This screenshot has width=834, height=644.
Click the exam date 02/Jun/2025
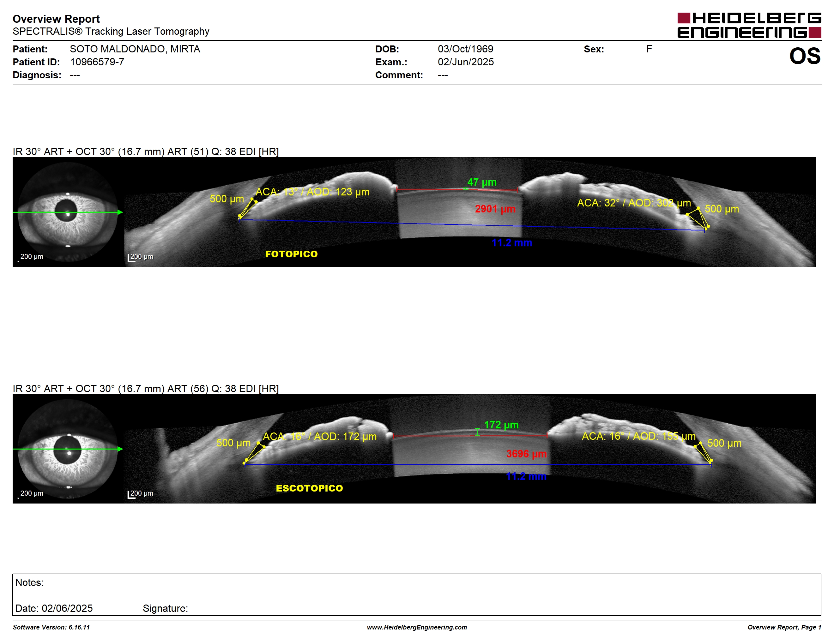(466, 62)
